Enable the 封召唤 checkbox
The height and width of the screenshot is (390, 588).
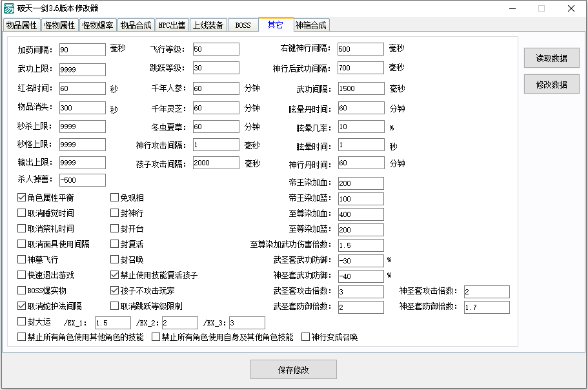tap(114, 260)
